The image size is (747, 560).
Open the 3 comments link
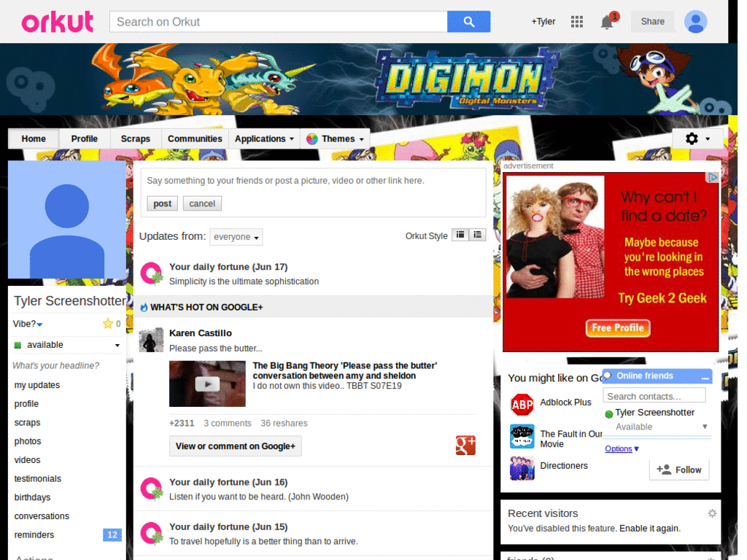coord(228,424)
